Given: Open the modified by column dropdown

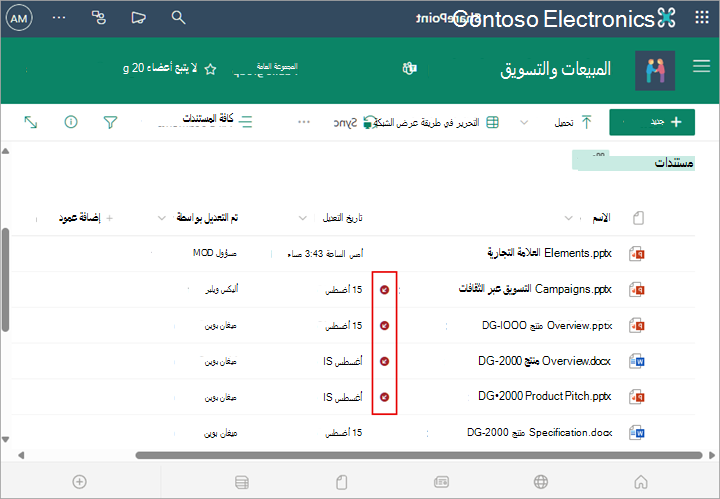Looking at the screenshot, I should tap(162, 218).
